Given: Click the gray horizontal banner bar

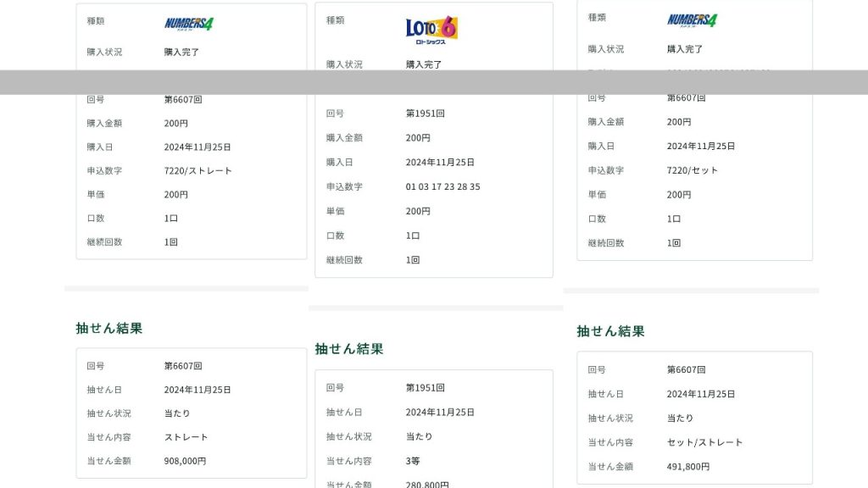Looking at the screenshot, I should [x=434, y=82].
